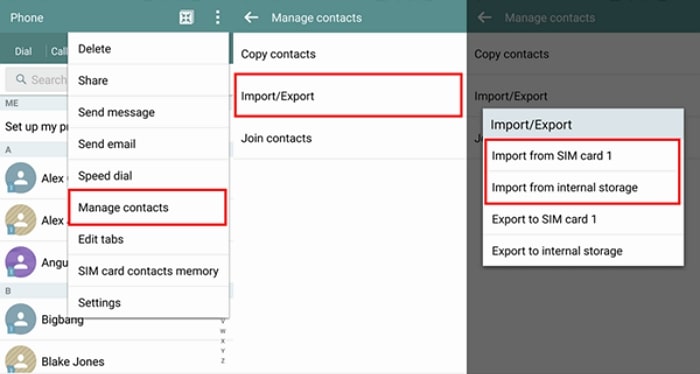
Task: Open the purple Angu contact avatar
Action: pyautogui.click(x=21, y=262)
